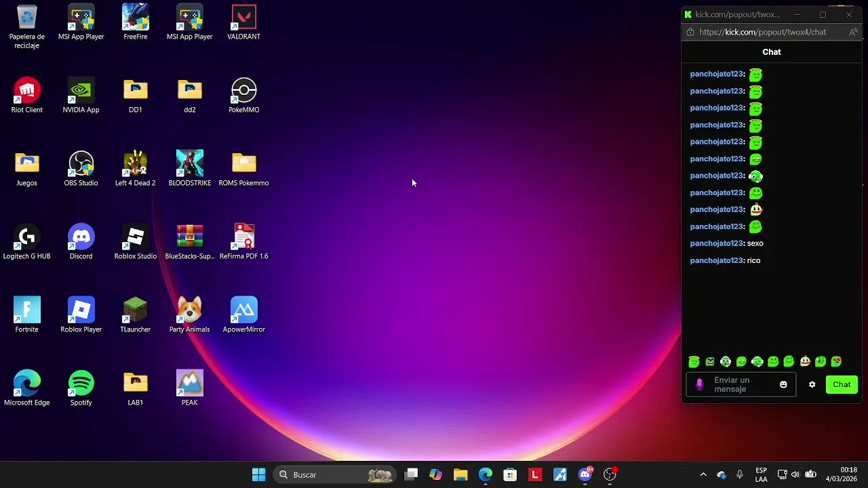Open Copilot from the taskbar
This screenshot has width=868, height=488.
tap(435, 474)
